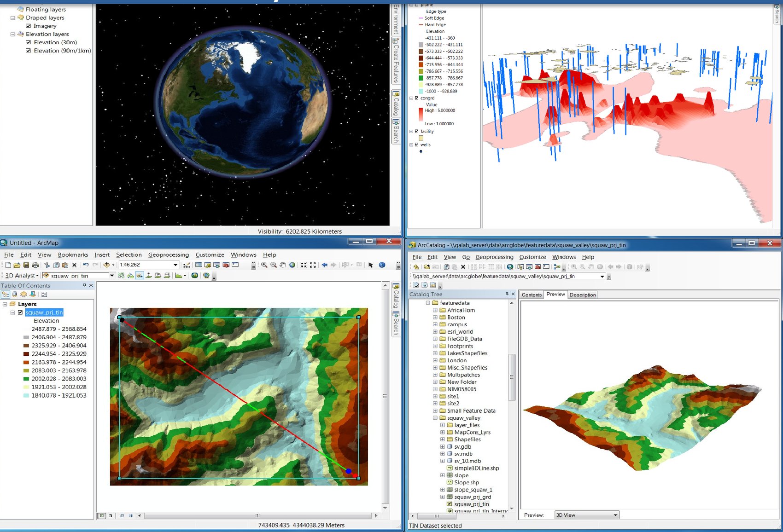Click Connect To Folder icon in ArcCatalog

[427, 267]
